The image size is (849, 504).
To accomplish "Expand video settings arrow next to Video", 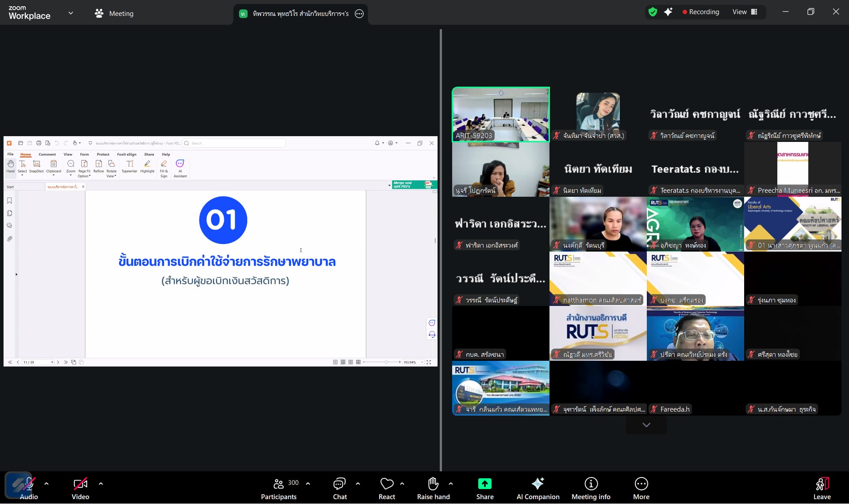I will [101, 484].
